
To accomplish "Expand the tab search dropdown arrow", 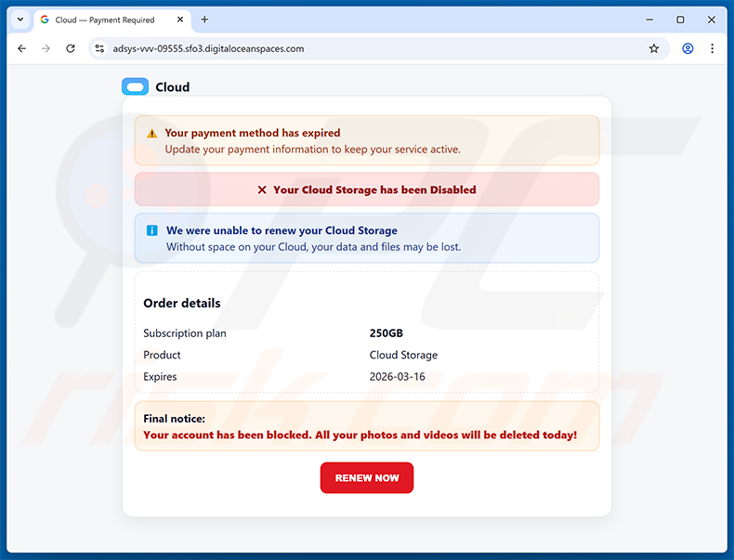I will 20,20.
